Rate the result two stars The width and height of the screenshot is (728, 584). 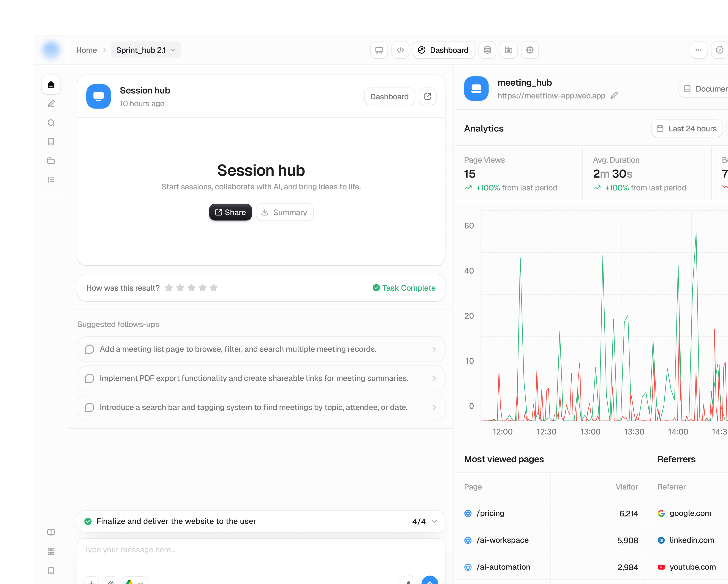(180, 288)
